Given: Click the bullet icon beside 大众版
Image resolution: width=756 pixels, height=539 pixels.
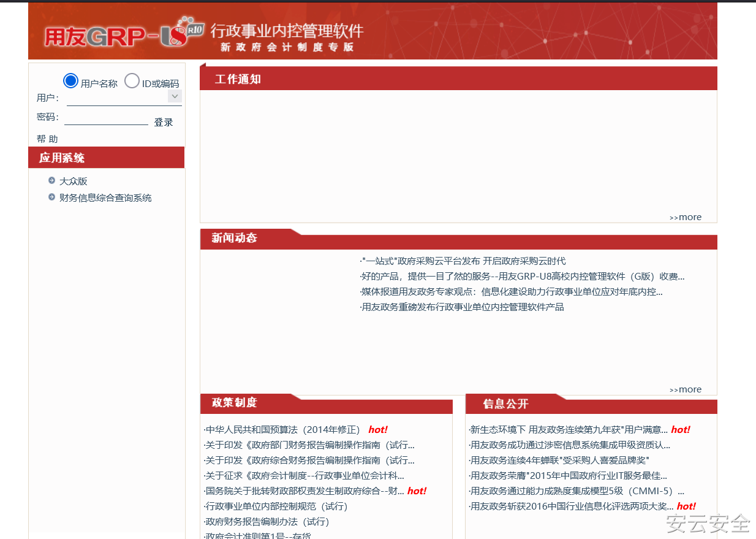Looking at the screenshot, I should point(51,180).
